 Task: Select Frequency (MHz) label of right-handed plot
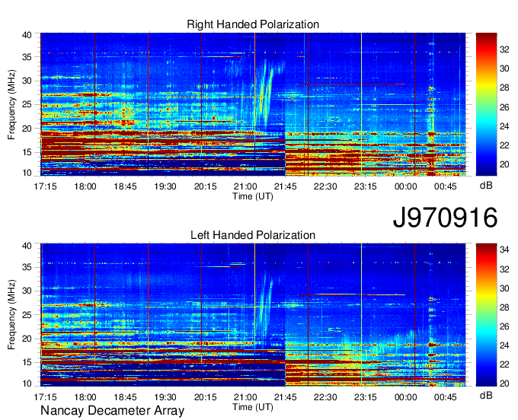(x=11, y=104)
